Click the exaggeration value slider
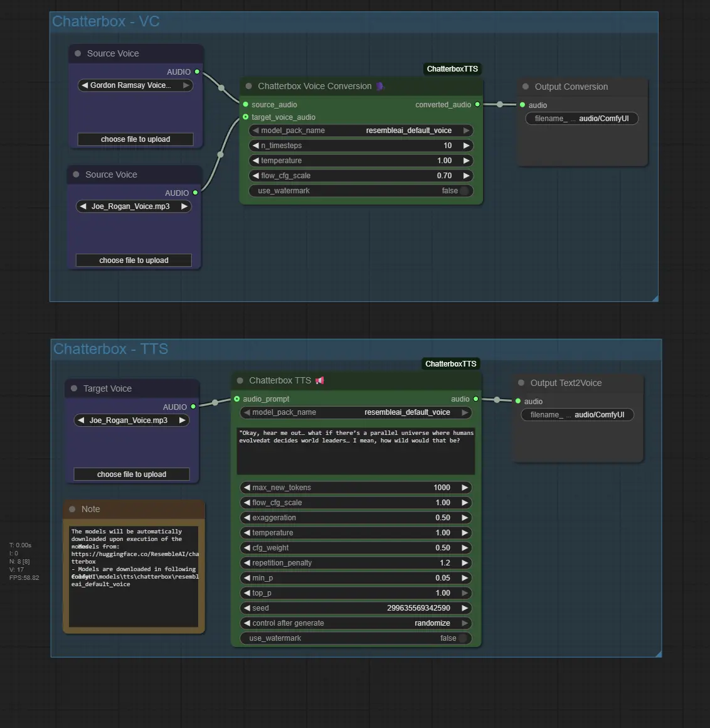 click(x=356, y=518)
